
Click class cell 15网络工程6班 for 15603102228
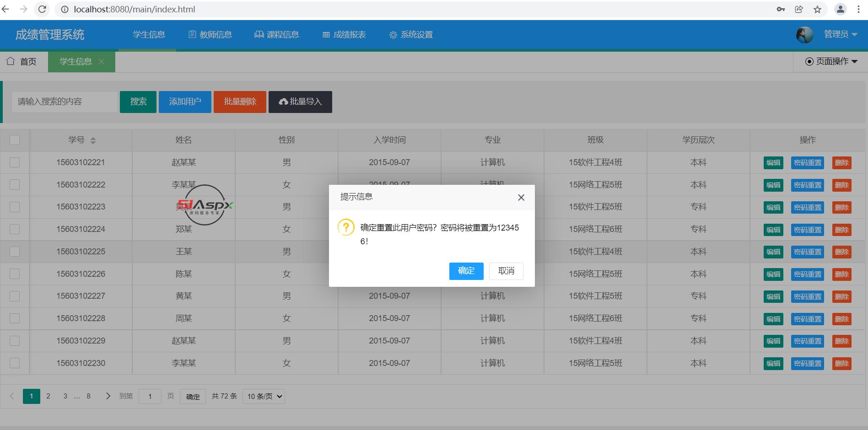coord(596,318)
